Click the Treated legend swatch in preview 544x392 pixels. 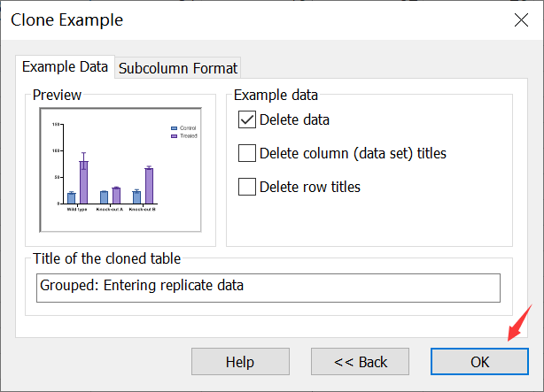175,136
